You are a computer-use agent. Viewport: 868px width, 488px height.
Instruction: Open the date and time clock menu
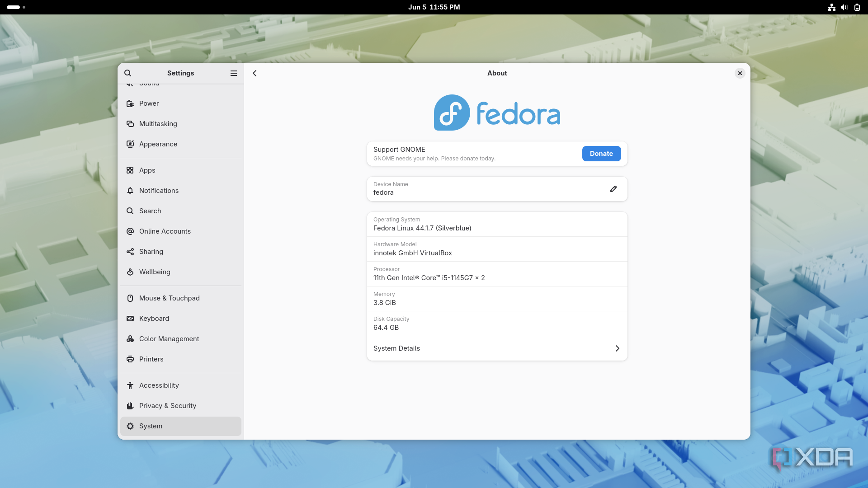click(x=434, y=7)
